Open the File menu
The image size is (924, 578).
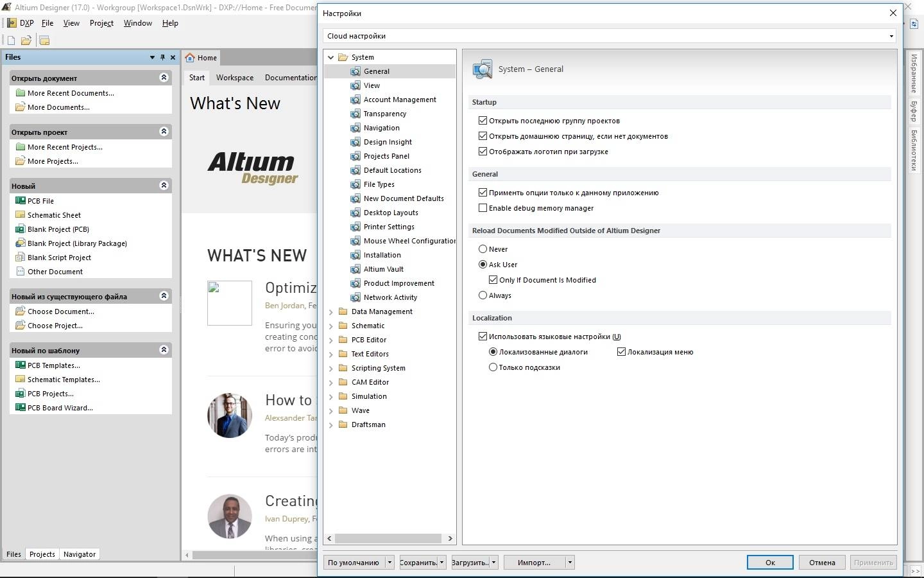[x=47, y=23]
